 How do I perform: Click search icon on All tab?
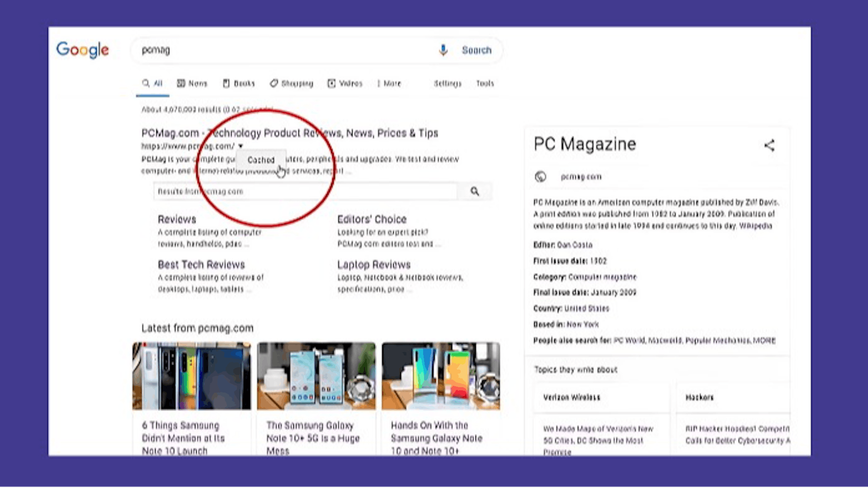click(146, 83)
